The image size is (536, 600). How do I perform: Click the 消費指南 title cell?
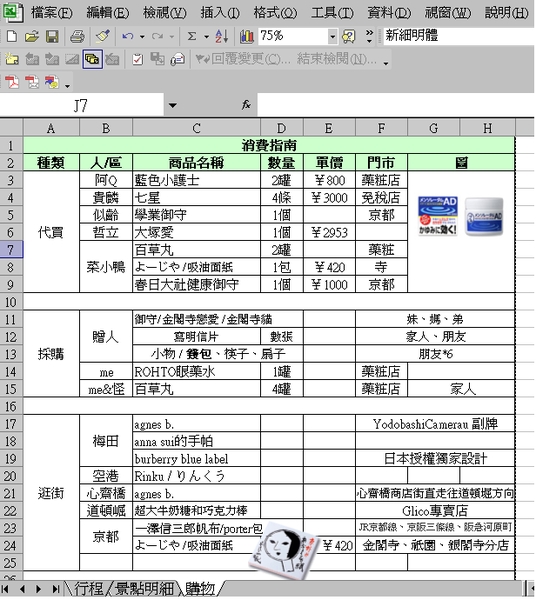pos(269,145)
